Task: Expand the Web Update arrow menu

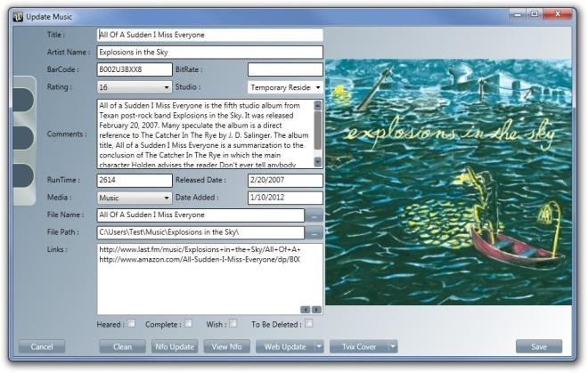Action: (x=319, y=347)
